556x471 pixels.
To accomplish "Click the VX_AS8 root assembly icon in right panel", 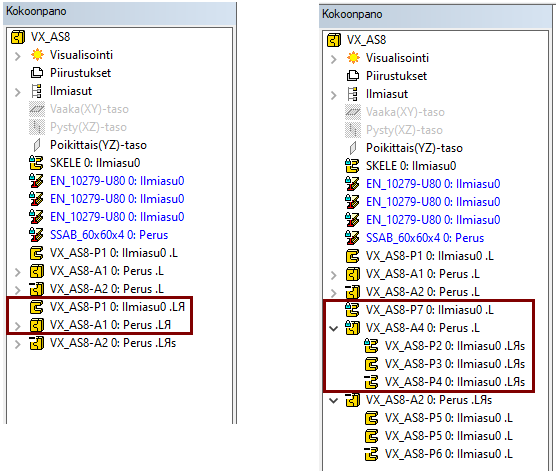I will tap(334, 40).
